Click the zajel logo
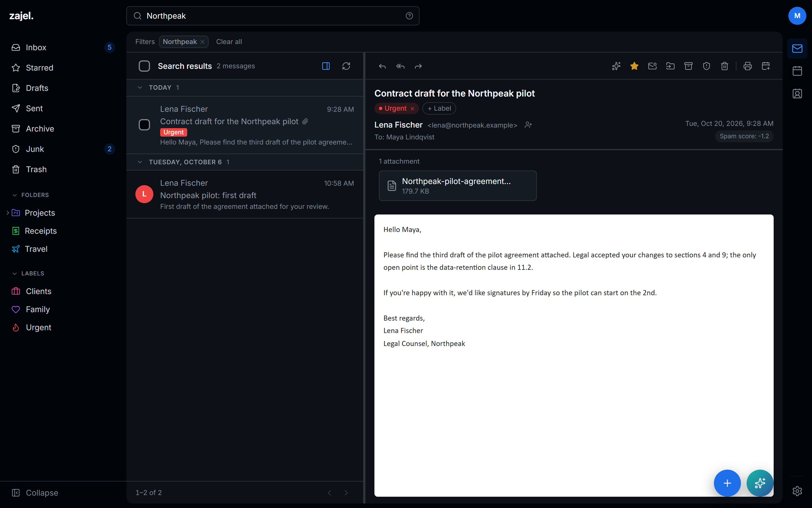 click(21, 16)
